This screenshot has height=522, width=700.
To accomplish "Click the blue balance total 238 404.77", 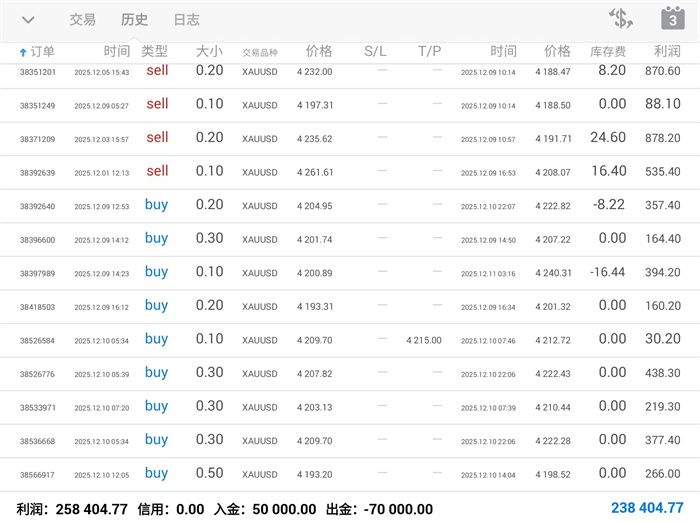I will point(647,508).
